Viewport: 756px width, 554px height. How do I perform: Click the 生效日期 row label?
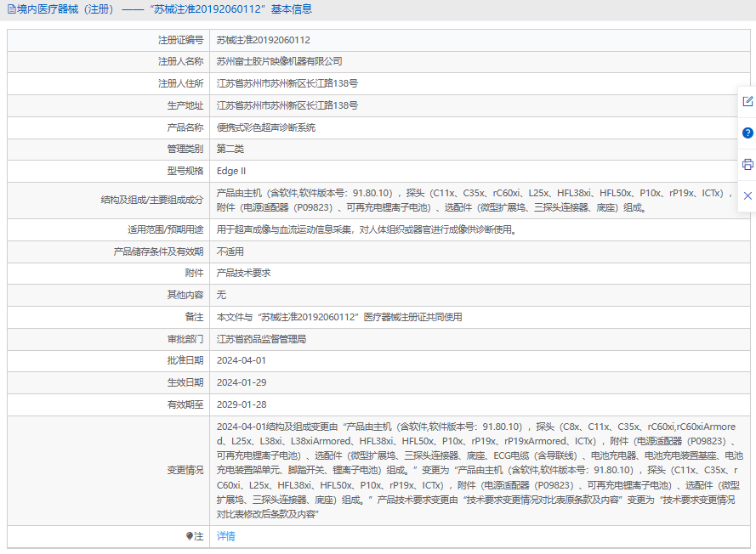click(x=185, y=382)
